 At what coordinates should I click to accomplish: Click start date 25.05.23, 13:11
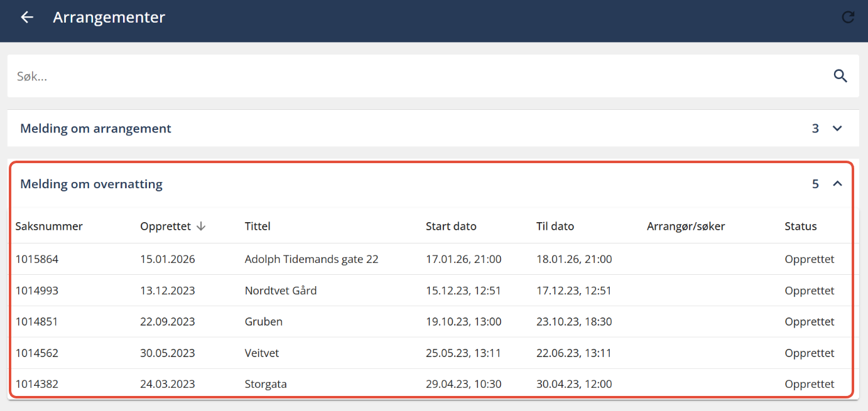[464, 353]
